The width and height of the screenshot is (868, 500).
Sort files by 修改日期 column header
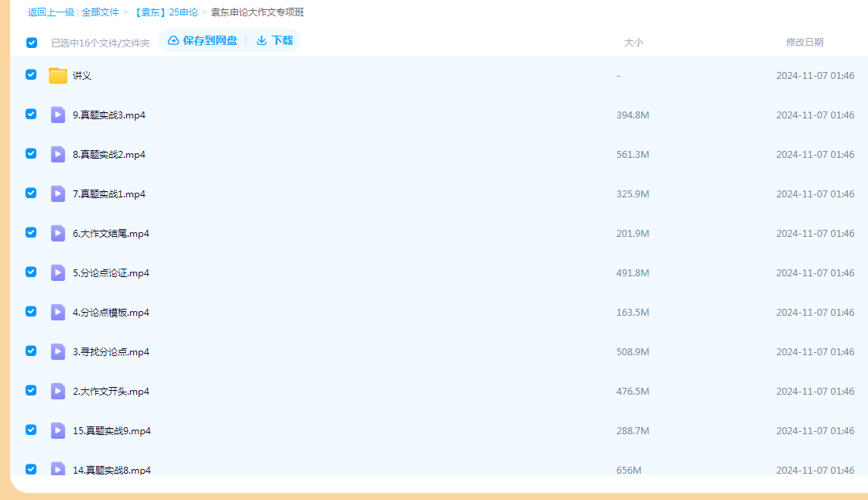pos(805,43)
